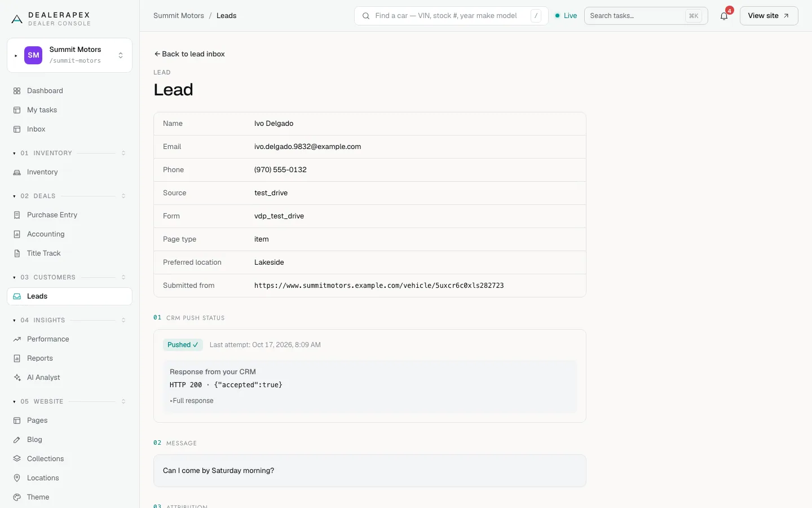Click the name Ivo Delgado

pos(273,124)
